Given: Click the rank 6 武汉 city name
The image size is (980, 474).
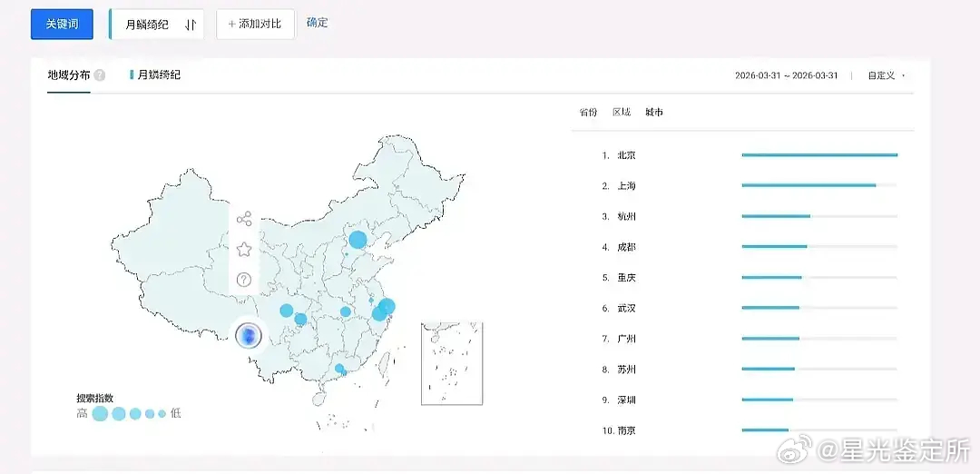Looking at the screenshot, I should (626, 309).
